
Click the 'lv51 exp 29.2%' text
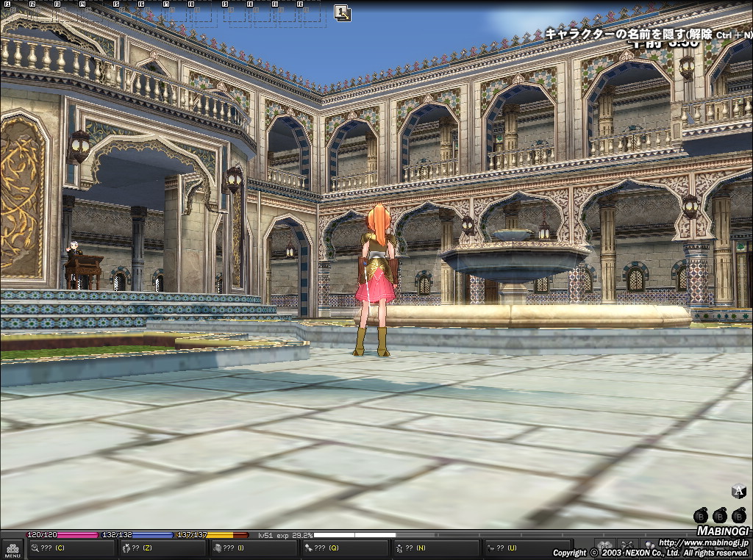[285, 535]
